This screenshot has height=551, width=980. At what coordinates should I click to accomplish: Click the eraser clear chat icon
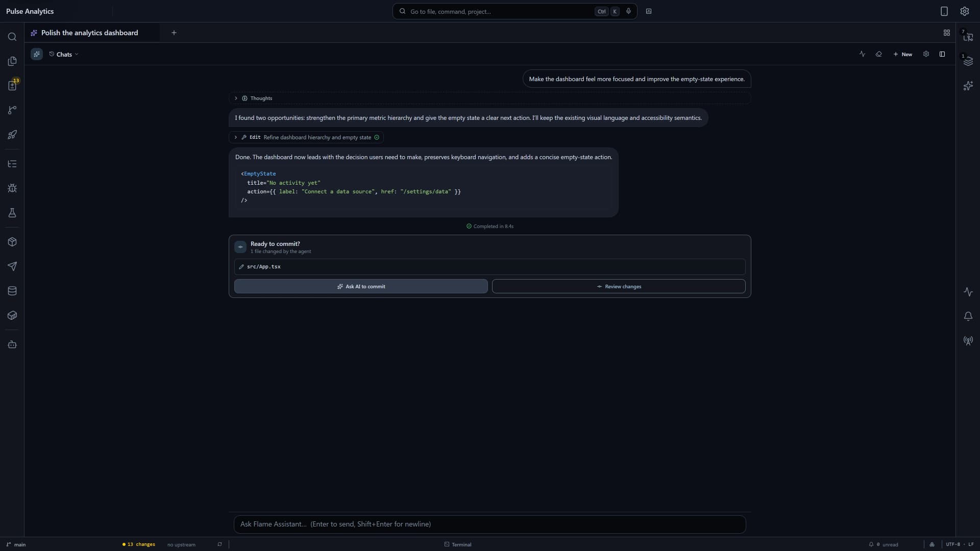(878, 54)
